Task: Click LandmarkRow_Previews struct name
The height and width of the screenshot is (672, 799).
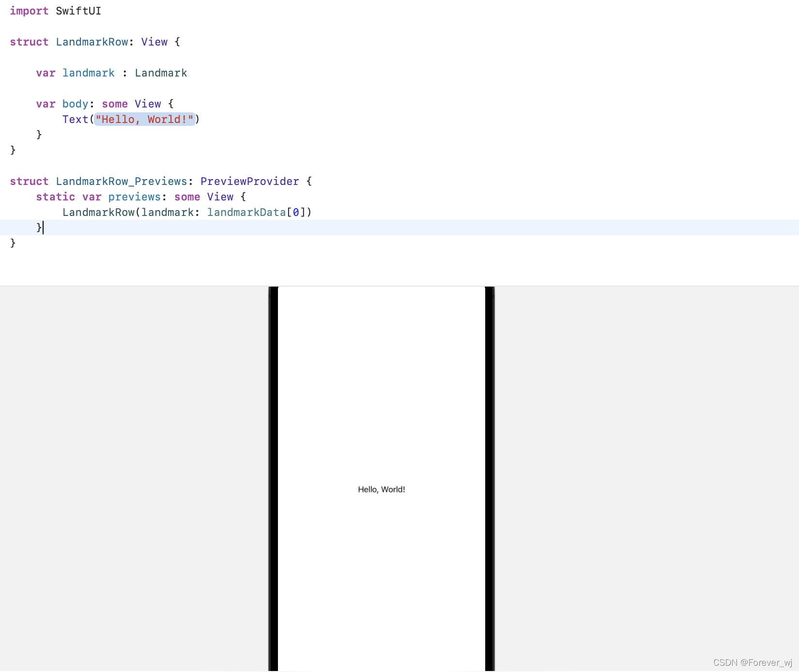Action: [x=122, y=182]
